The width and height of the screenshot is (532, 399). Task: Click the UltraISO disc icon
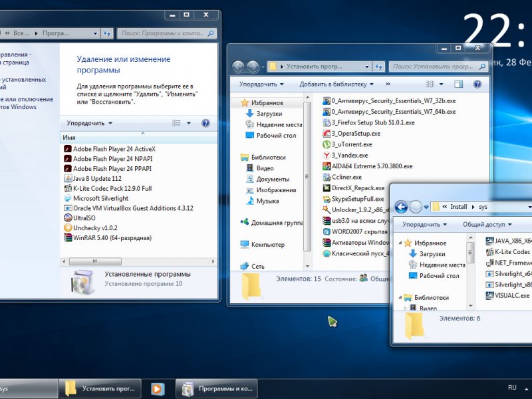tap(68, 218)
